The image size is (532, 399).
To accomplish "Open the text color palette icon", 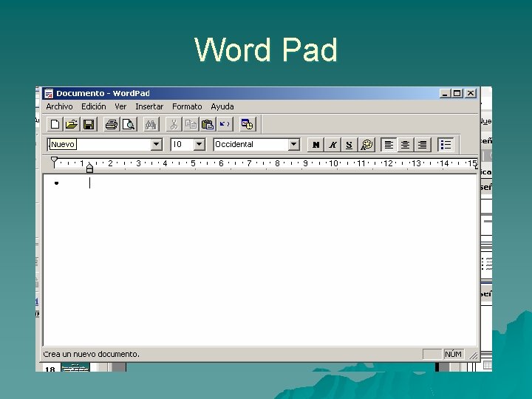I will tap(366, 145).
